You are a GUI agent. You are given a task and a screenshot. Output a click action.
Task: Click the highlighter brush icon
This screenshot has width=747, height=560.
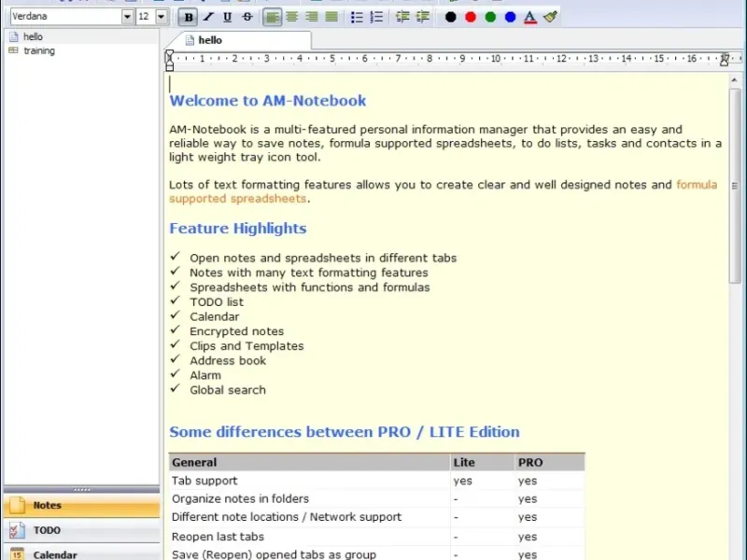pos(550,17)
